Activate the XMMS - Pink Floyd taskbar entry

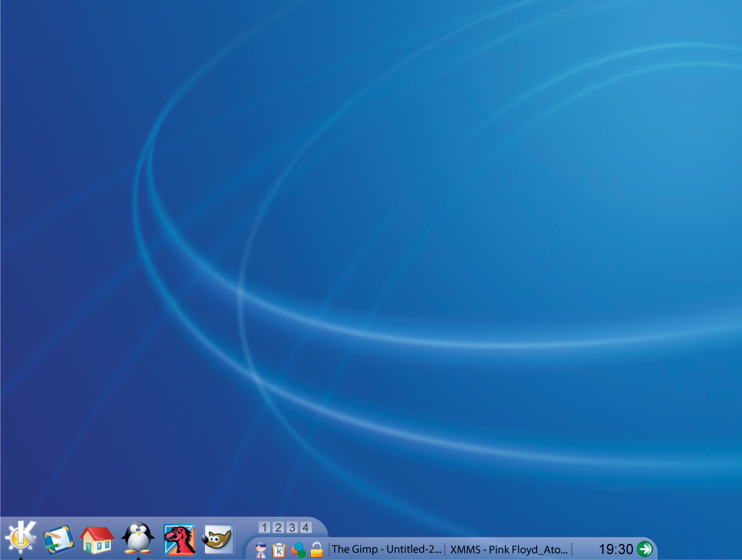(x=509, y=549)
